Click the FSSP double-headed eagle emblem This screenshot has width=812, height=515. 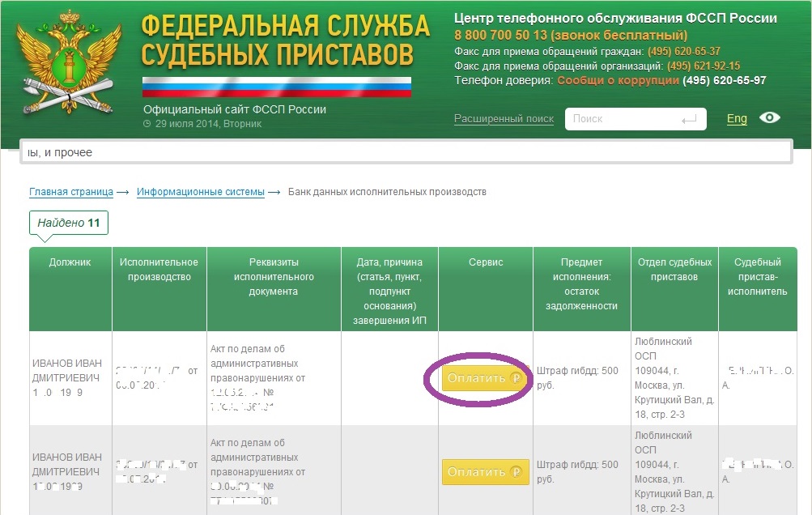click(x=69, y=62)
